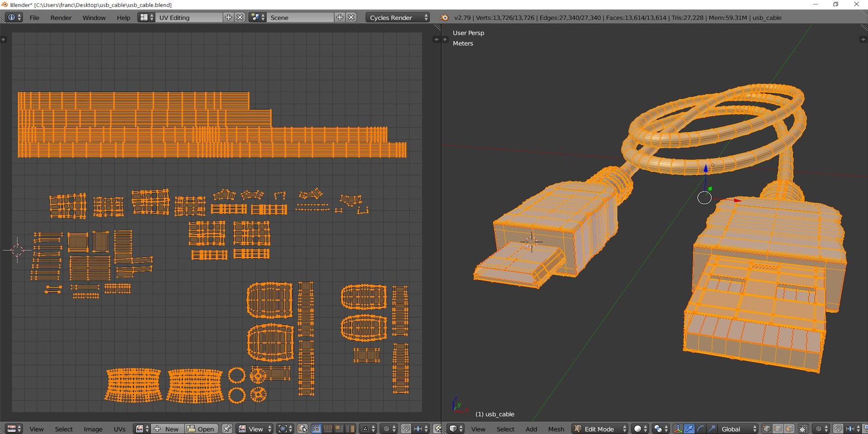The image size is (868, 434).
Task: Enable translate manipulator arrow
Action: pyautogui.click(x=689, y=429)
